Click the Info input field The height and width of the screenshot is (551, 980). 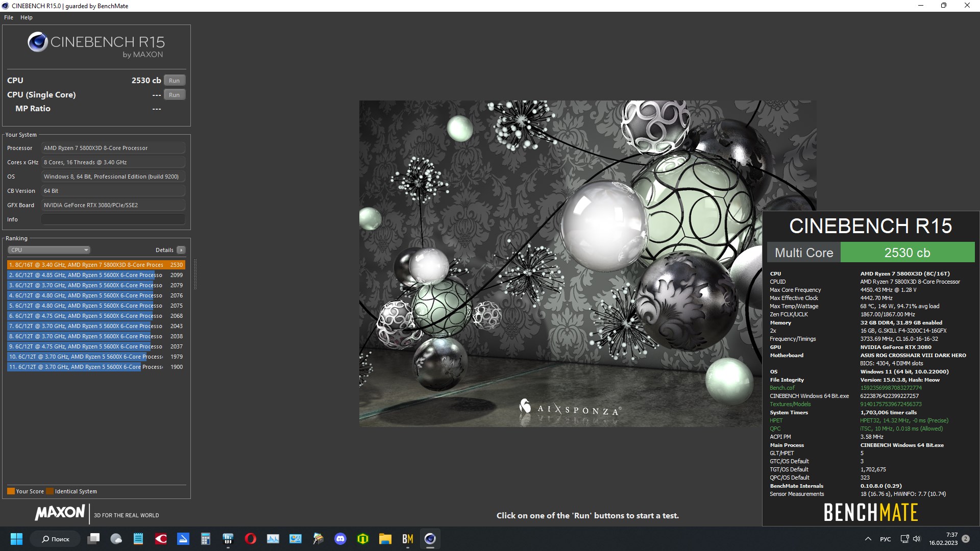113,219
